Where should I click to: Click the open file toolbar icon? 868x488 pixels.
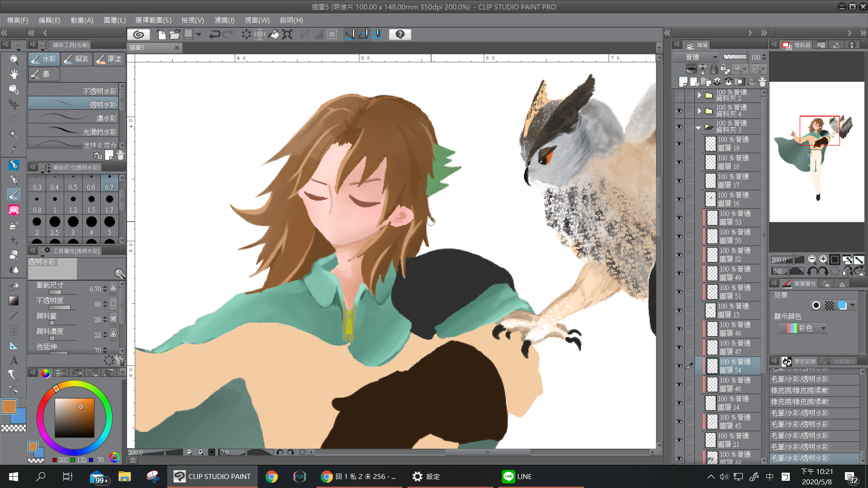175,34
